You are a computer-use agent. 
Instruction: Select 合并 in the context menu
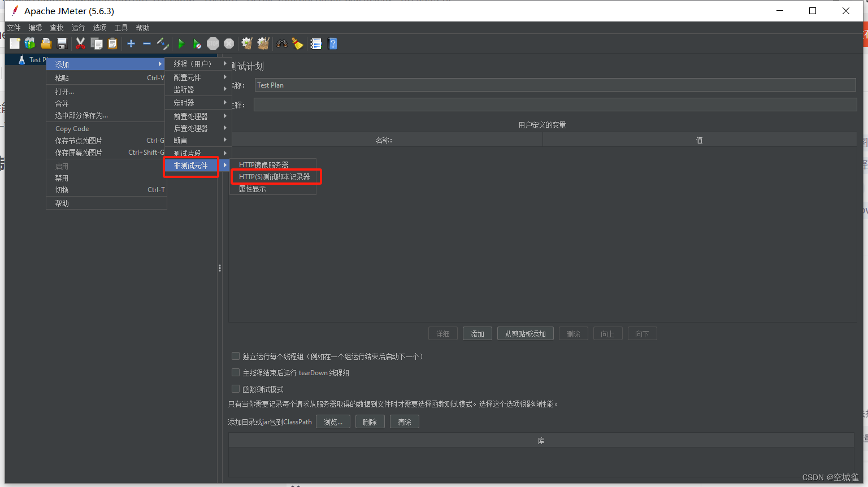click(106, 103)
